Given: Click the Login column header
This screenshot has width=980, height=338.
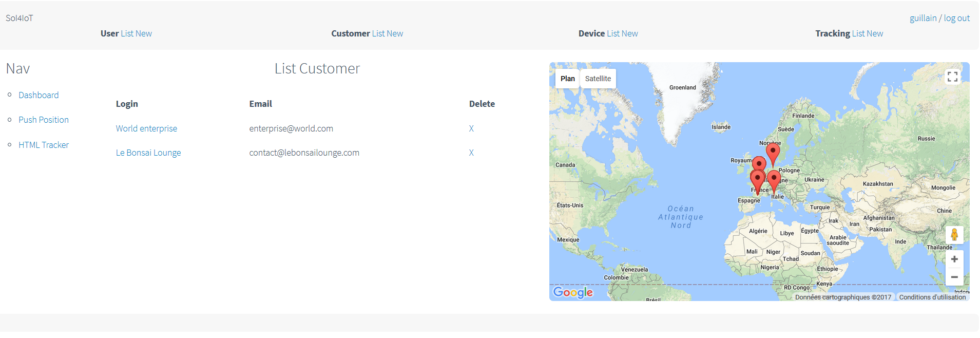Looking at the screenshot, I should click(127, 104).
